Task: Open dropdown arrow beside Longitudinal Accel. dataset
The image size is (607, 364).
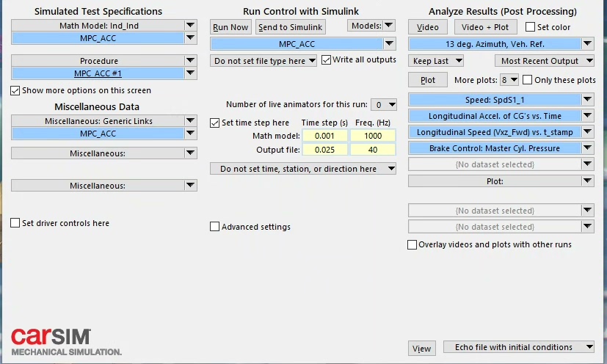Action: [588, 116]
